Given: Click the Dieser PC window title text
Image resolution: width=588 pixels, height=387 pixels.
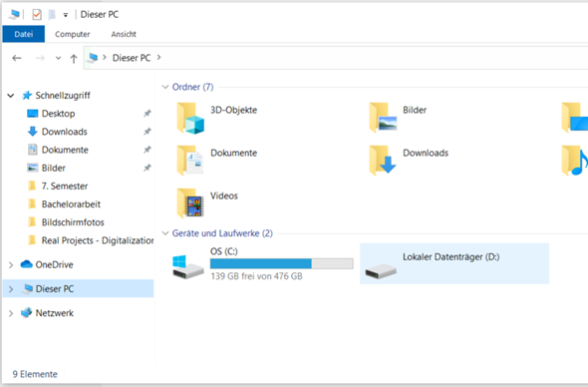Looking at the screenshot, I should [100, 15].
